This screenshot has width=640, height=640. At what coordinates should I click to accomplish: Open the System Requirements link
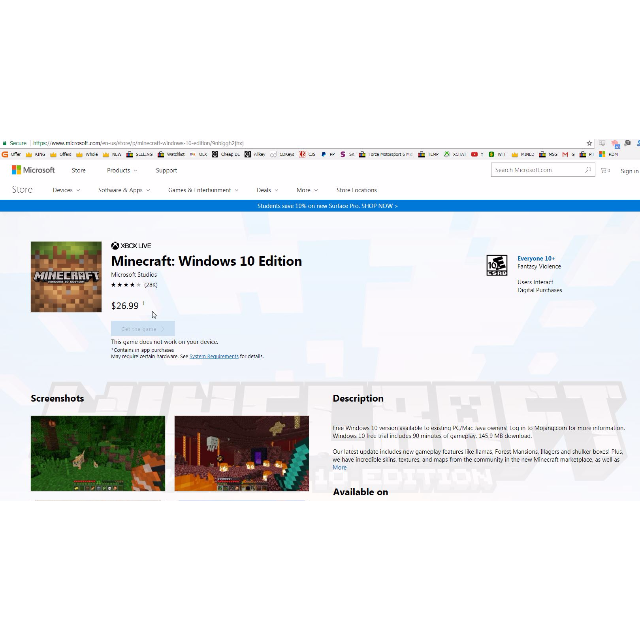[213, 356]
